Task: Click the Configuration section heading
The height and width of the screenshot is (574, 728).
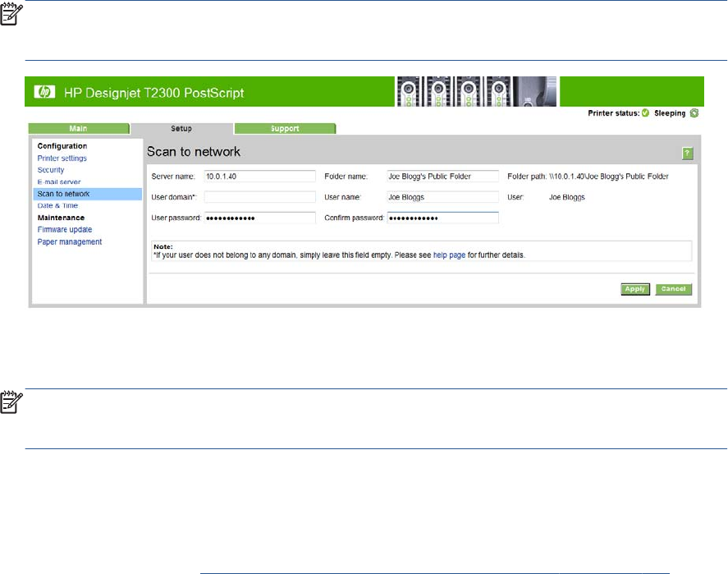Action: pos(62,146)
